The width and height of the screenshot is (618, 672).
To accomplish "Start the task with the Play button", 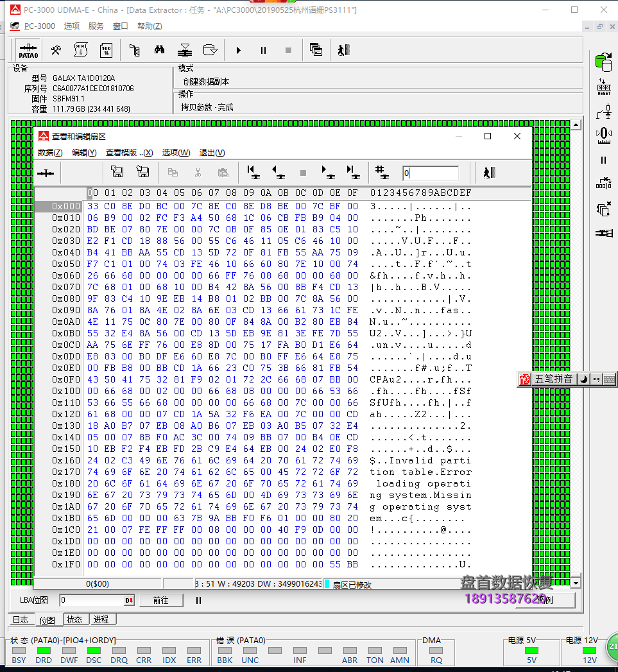I will pyautogui.click(x=238, y=51).
